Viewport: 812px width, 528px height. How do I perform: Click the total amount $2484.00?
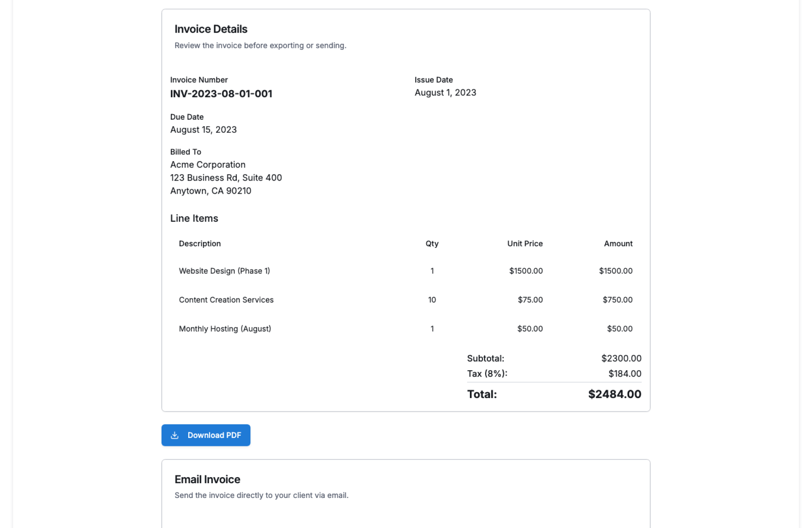614,394
